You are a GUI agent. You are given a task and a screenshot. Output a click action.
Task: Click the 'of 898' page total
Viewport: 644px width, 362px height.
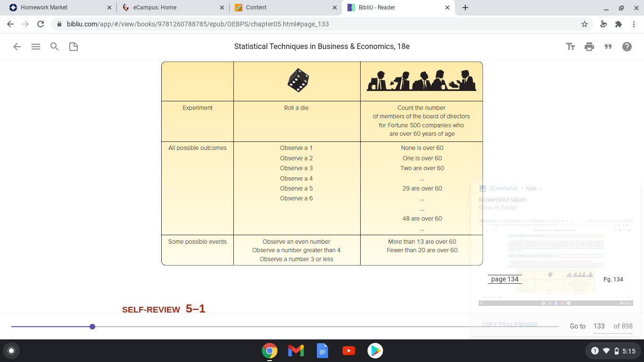[623, 326]
